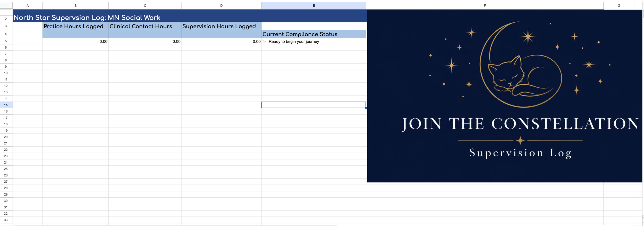Select row 3 by its row number

point(6,26)
